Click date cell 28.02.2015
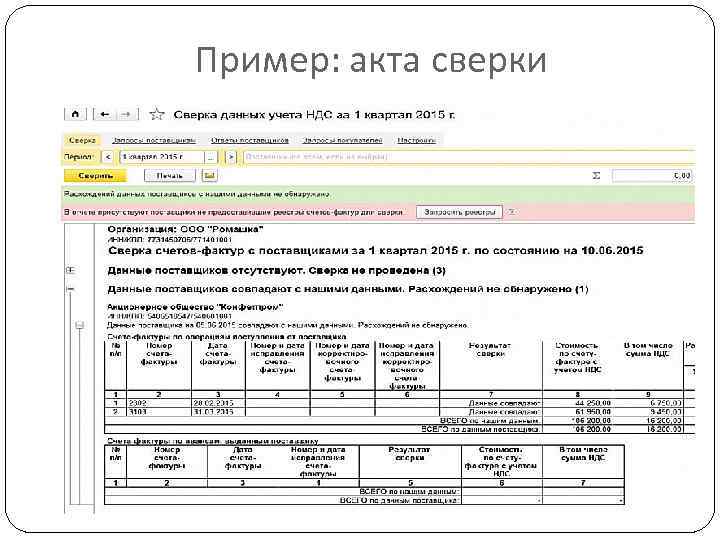720x540 pixels. (218, 403)
